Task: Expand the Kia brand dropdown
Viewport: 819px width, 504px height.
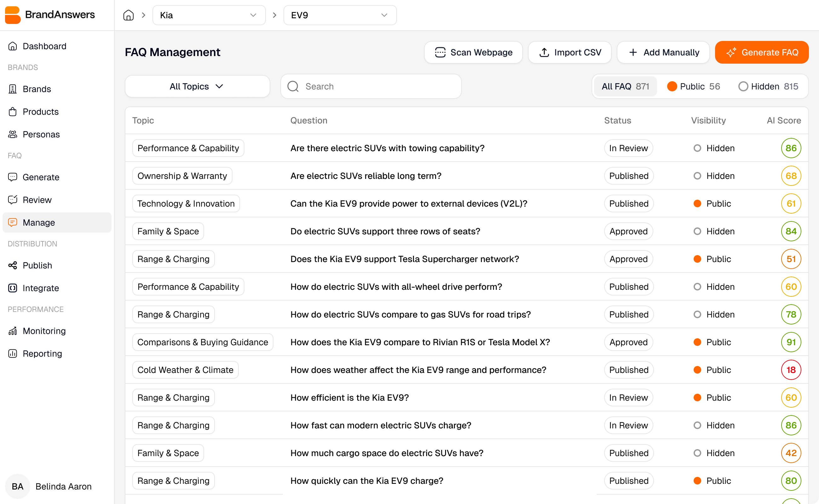Action: pyautogui.click(x=209, y=15)
